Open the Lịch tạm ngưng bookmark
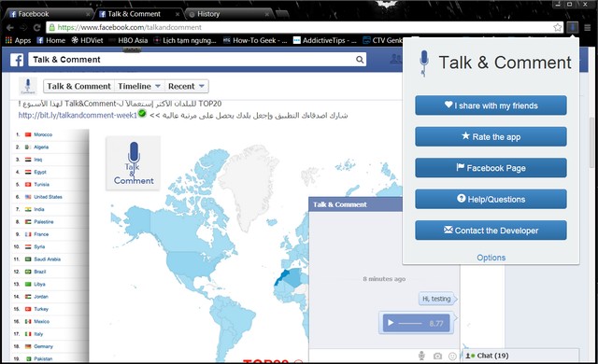Viewport: 598px width, 364px height. 185,40
